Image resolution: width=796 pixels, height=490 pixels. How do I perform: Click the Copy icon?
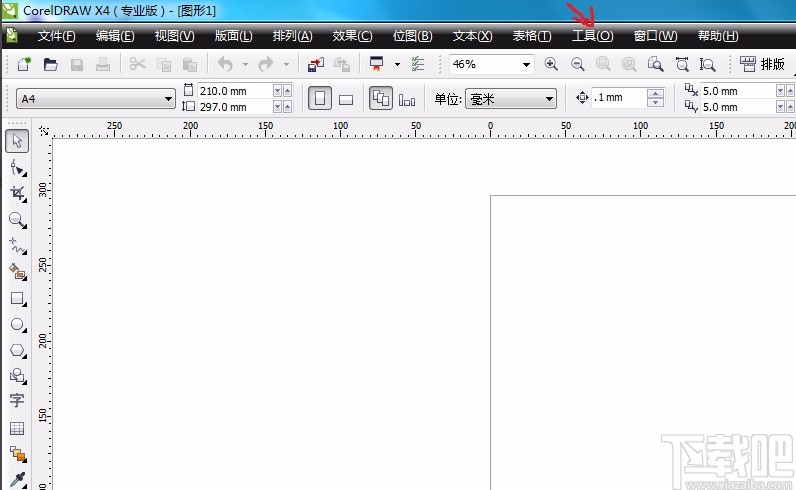(x=163, y=64)
